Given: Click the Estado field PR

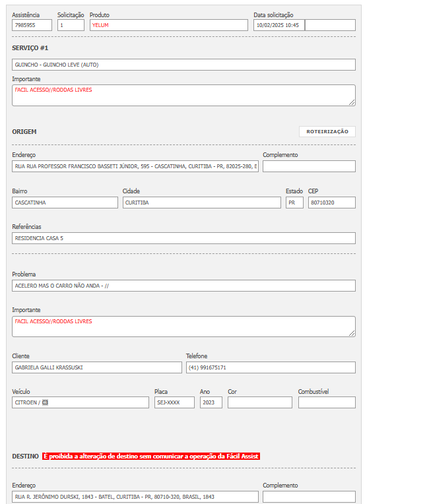Looking at the screenshot, I should pyautogui.click(x=294, y=203).
